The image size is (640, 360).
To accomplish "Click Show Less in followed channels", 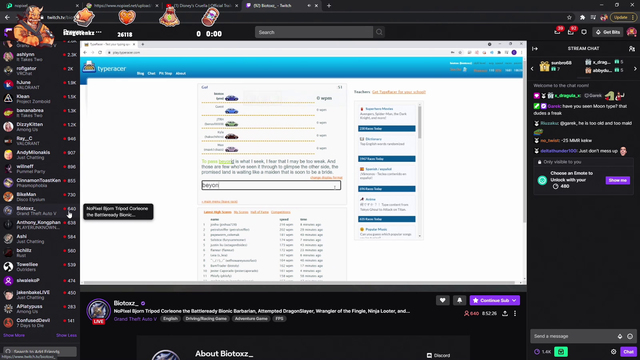I will pos(66,336).
